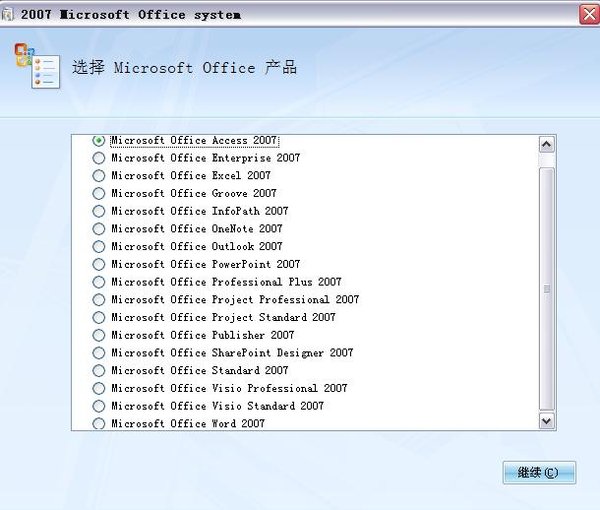This screenshot has width=600, height=510.
Task: Click the setup icon in title bar
Action: [7, 15]
